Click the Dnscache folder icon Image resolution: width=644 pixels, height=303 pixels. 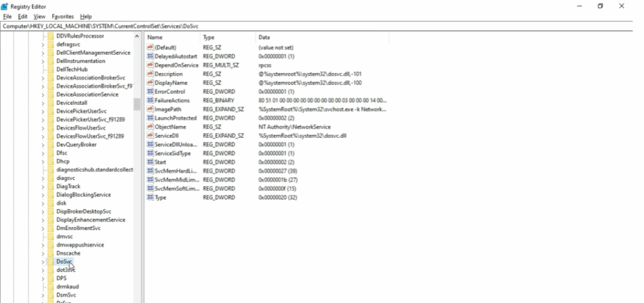50,253
